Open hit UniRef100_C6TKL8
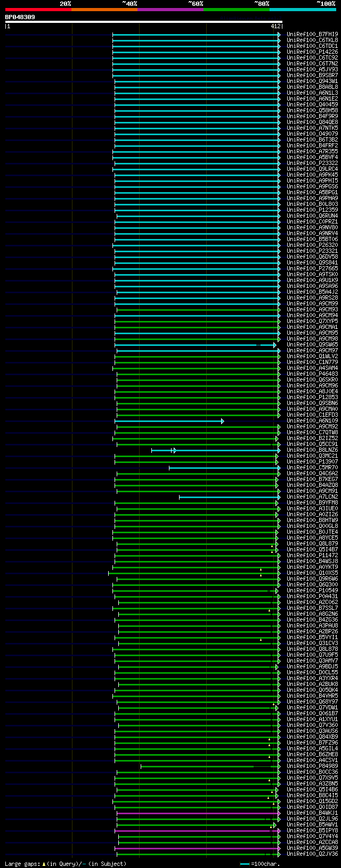Image resolution: width=341 pixels, height=868 pixels. [x=312, y=40]
